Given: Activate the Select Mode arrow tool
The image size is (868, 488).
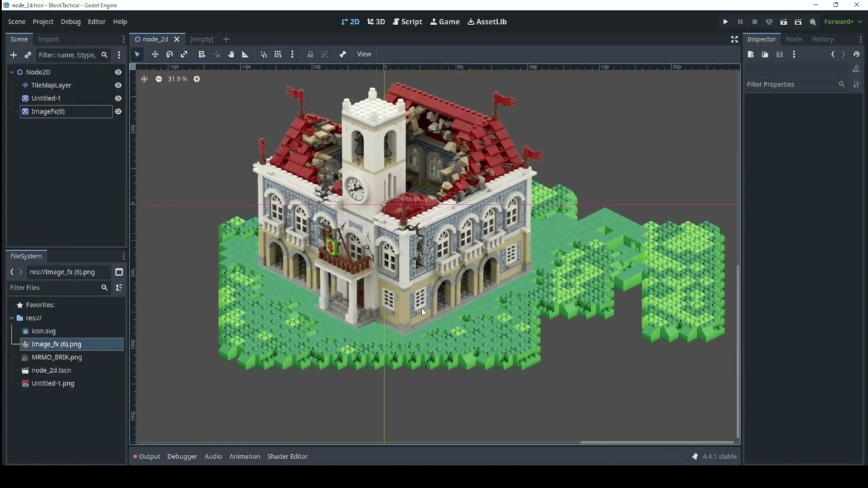Looking at the screenshot, I should pyautogui.click(x=137, y=54).
